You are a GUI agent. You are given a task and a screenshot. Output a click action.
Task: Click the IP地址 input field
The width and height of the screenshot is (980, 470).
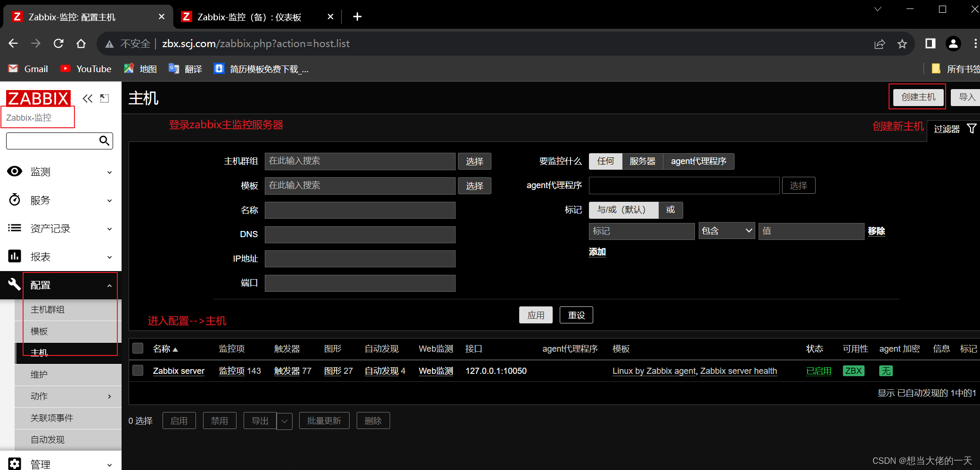tap(360, 259)
